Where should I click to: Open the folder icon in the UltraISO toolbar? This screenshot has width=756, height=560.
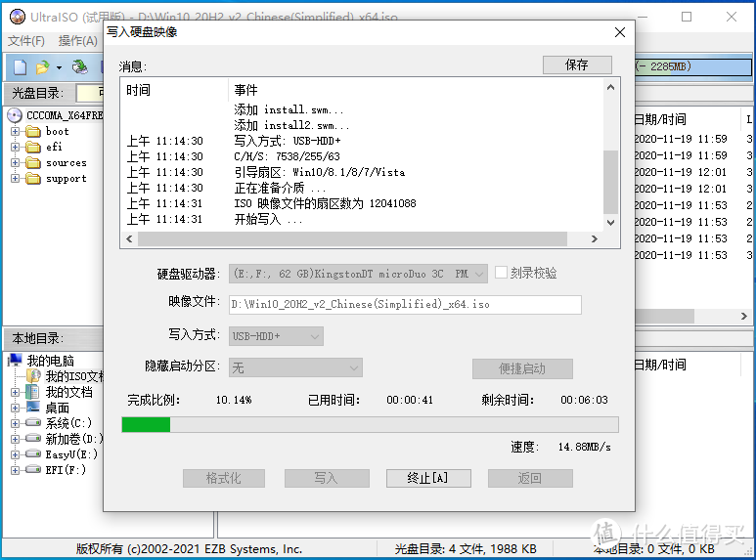(42, 67)
